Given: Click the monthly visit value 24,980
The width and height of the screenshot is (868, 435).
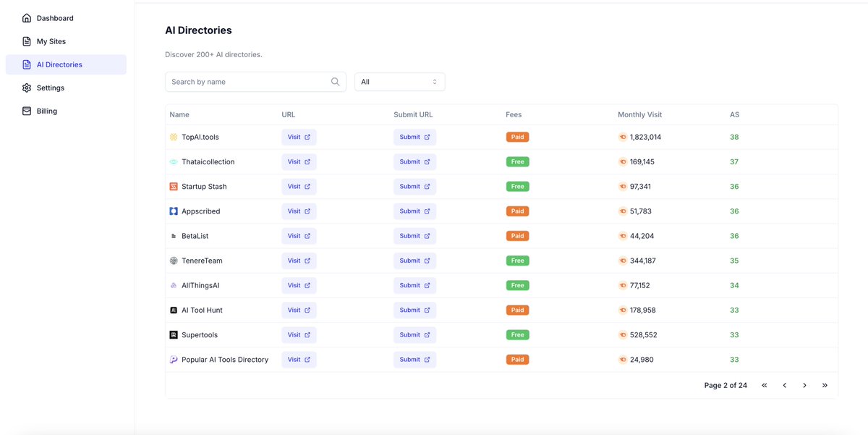Looking at the screenshot, I should 642,360.
